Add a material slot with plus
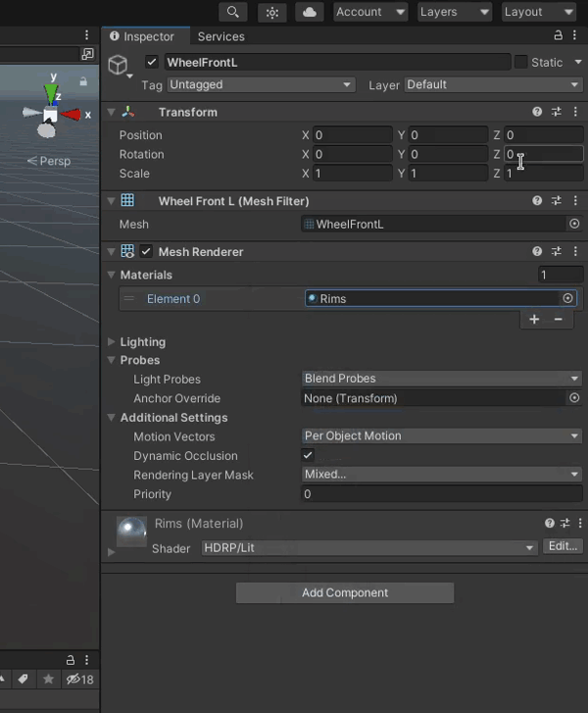Screen dimensions: 588x713 (x=534, y=319)
